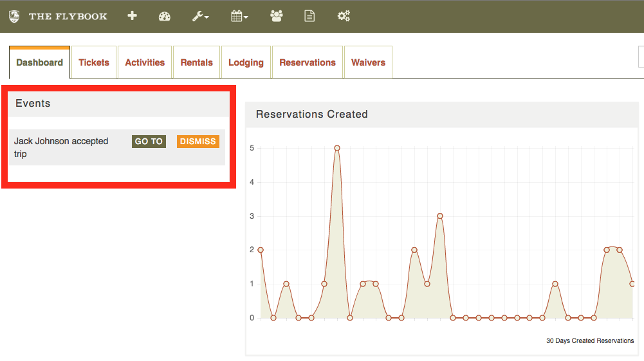
Task: Go to the Reservations tab
Action: point(308,62)
